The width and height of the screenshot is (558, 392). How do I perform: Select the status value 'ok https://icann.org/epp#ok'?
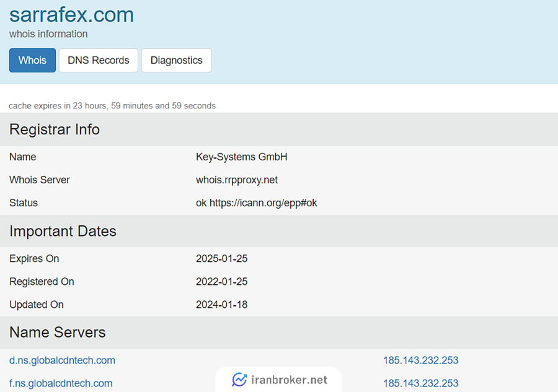click(256, 203)
